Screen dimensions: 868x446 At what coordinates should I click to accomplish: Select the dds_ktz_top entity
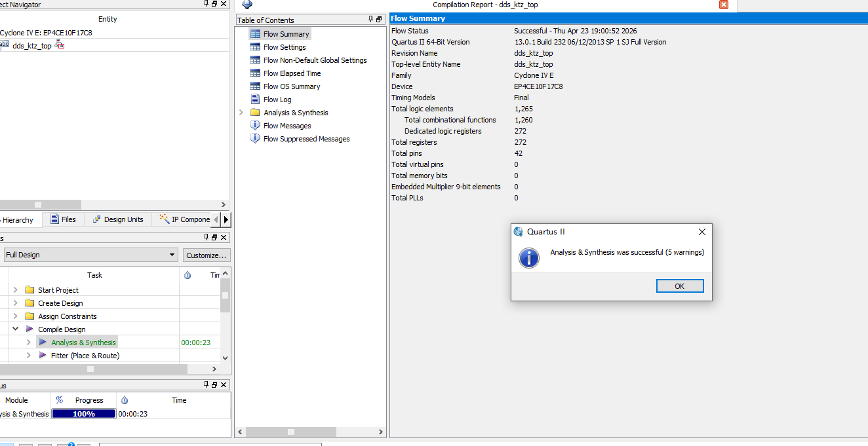point(31,46)
